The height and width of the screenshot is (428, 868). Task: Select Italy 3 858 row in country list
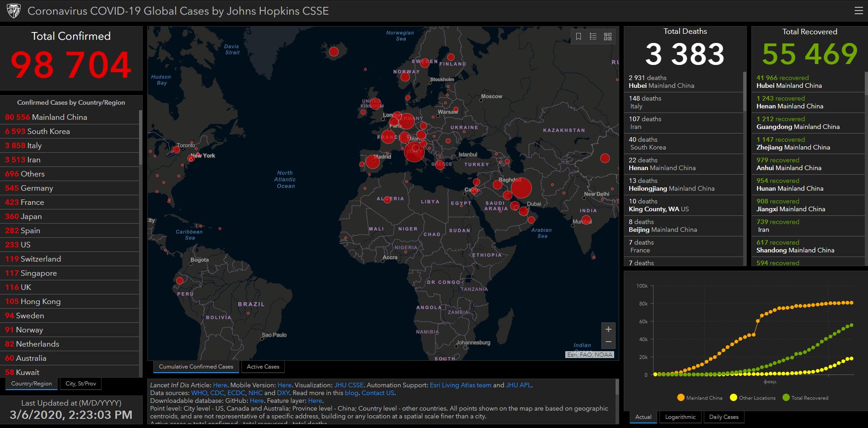pyautogui.click(x=70, y=145)
